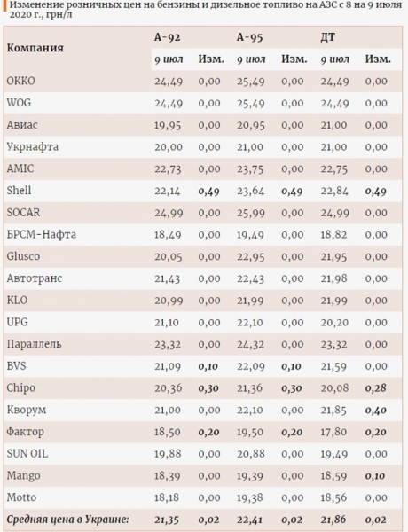Screen dimensions: 408x532
Task: Select UPG diesel price 20,20
Action: click(334, 323)
